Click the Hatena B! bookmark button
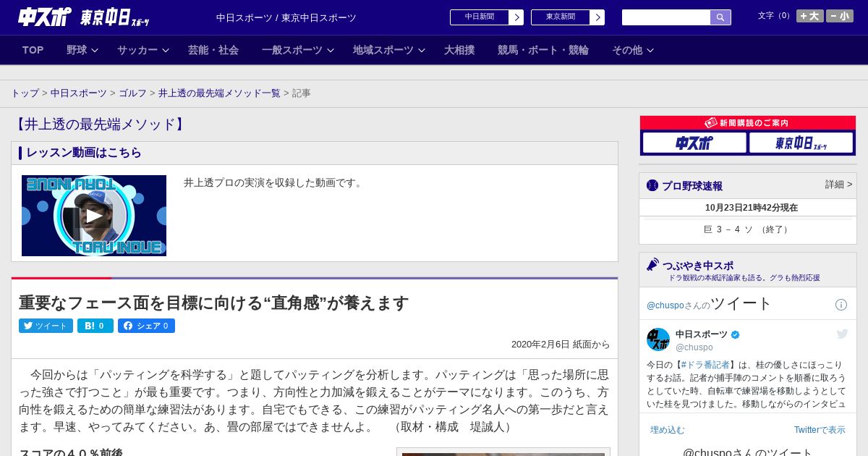868x456 pixels. pos(95,326)
